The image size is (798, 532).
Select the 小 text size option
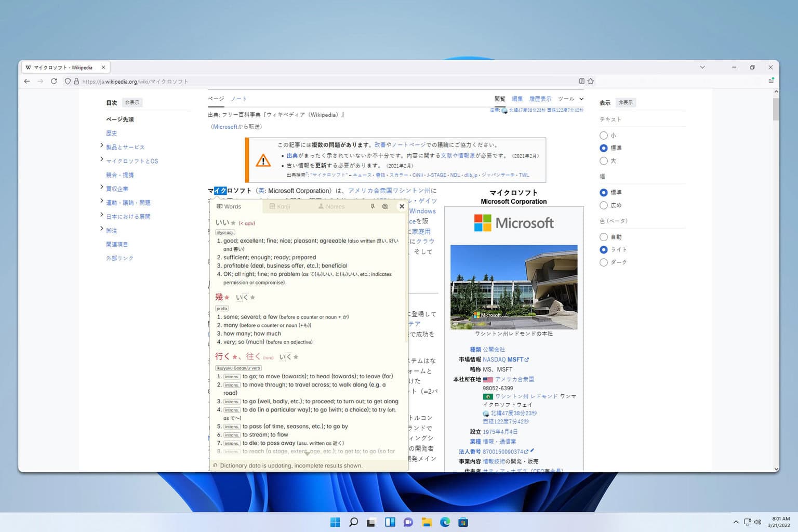tap(604, 135)
